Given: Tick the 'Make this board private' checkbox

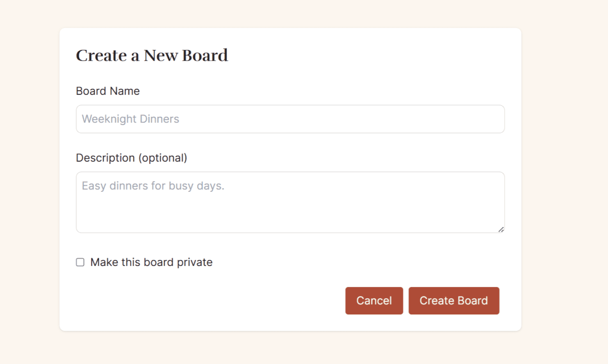Looking at the screenshot, I should (x=80, y=262).
